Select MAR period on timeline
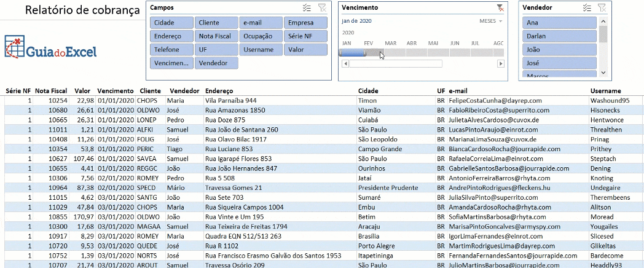644x268 pixels. (x=395, y=53)
